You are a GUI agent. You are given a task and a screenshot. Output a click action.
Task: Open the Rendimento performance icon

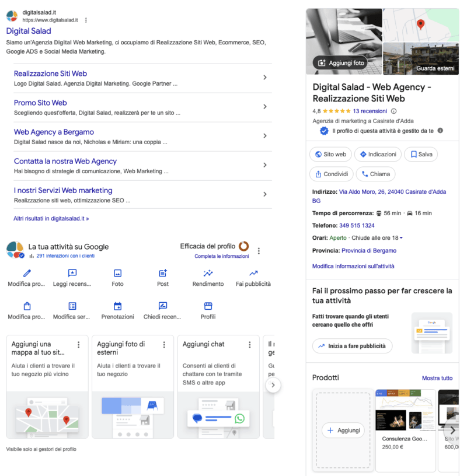[208, 273]
